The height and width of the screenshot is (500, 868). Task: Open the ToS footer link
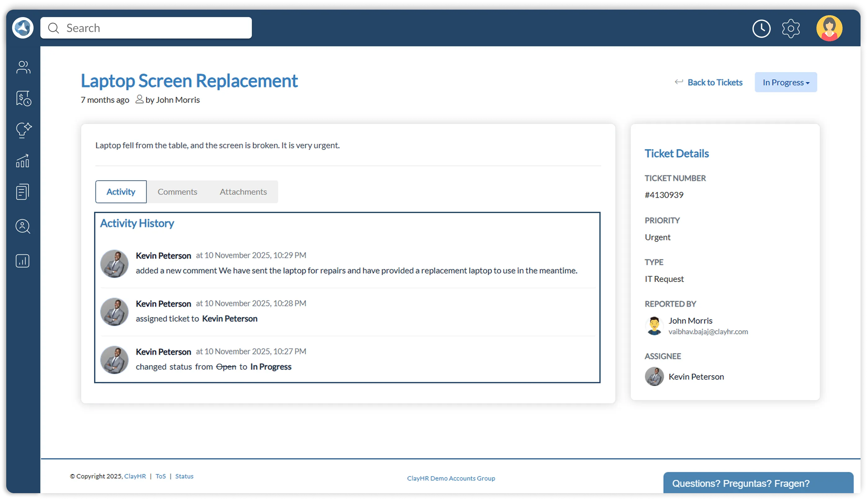[x=160, y=476]
